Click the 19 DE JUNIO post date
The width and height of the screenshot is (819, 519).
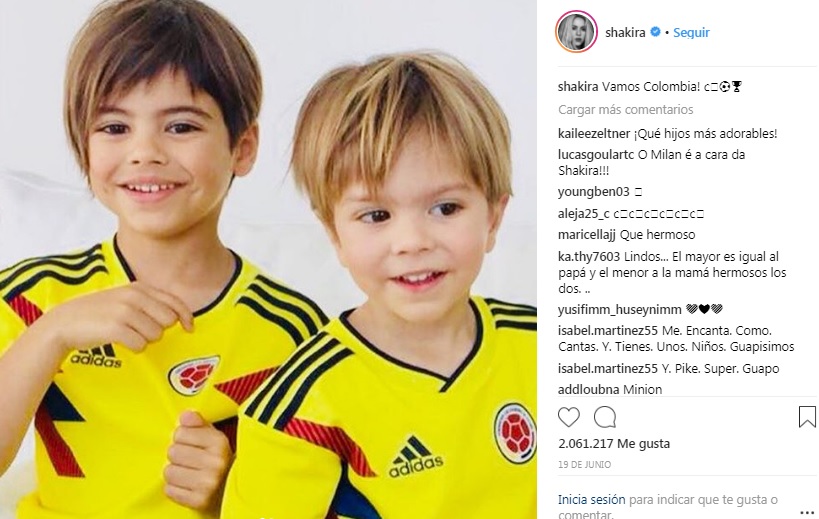(584, 464)
